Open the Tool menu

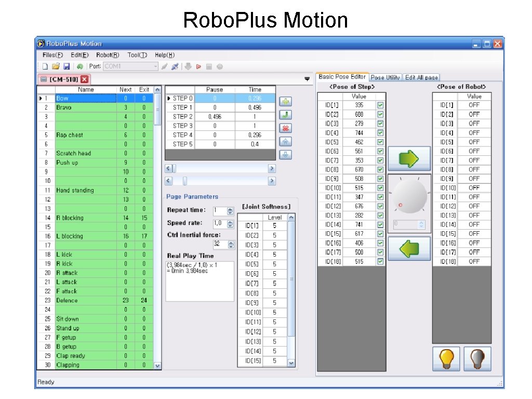[x=137, y=55]
